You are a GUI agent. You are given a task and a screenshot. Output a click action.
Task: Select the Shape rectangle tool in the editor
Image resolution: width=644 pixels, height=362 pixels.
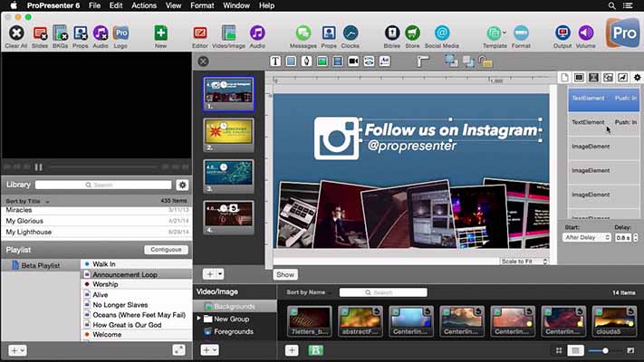291,62
